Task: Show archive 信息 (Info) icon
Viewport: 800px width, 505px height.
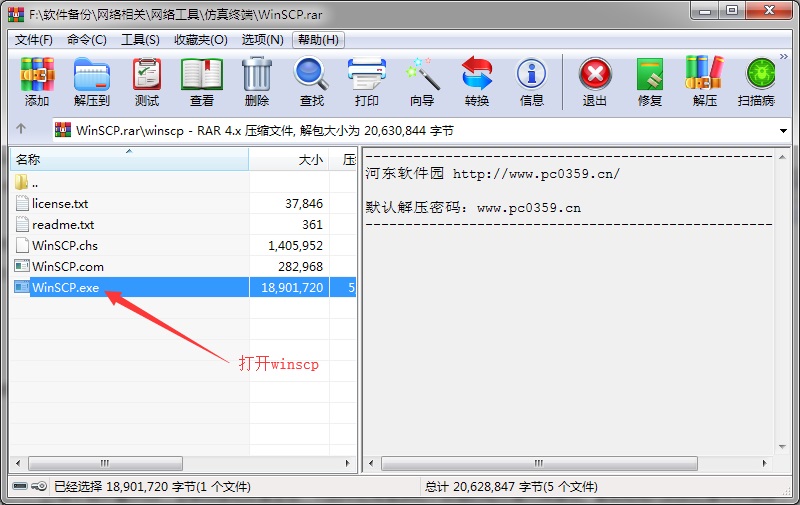Action: [x=531, y=75]
